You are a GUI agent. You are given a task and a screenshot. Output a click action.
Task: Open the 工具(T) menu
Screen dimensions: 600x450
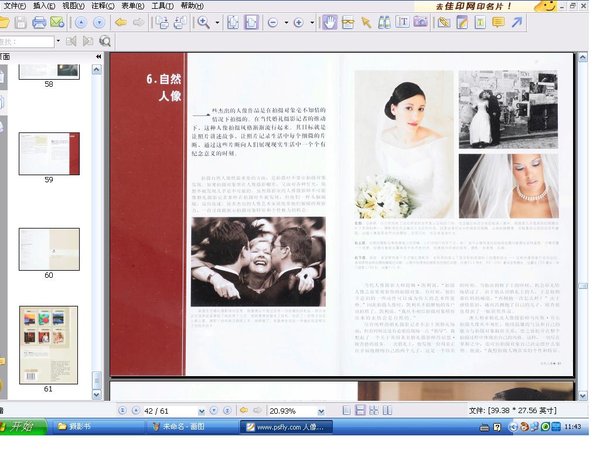tap(161, 6)
